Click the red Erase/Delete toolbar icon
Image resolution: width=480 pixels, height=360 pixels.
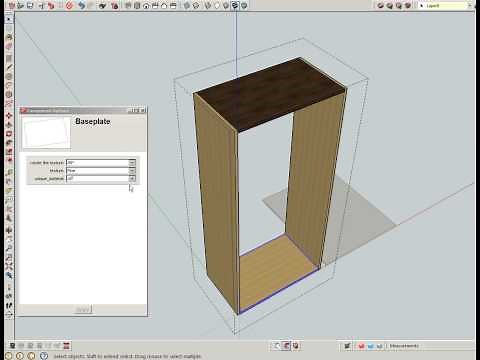(69, 5)
